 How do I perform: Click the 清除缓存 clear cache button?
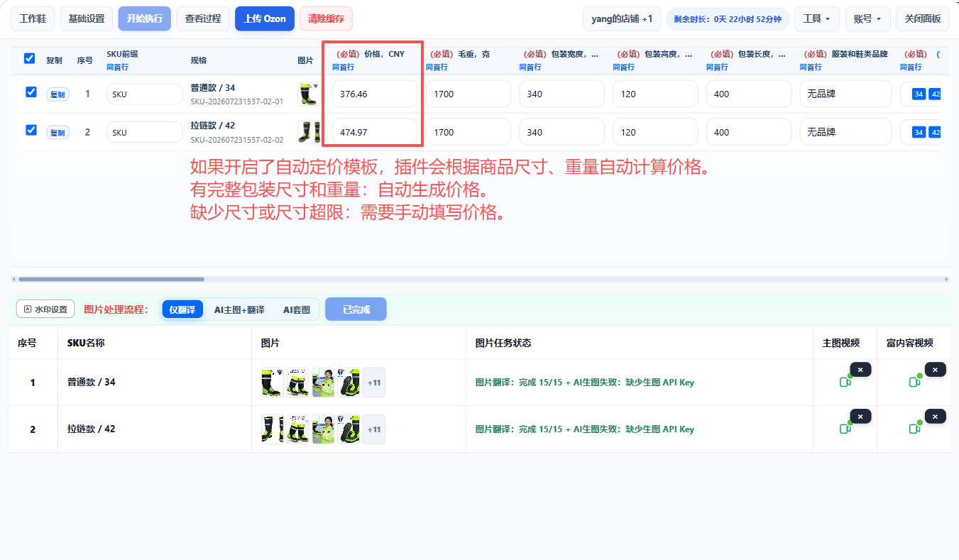click(327, 18)
